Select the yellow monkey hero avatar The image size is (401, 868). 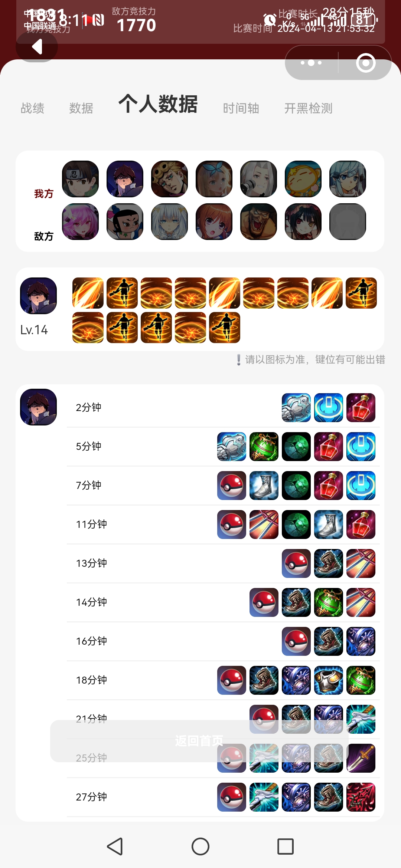[x=303, y=179]
